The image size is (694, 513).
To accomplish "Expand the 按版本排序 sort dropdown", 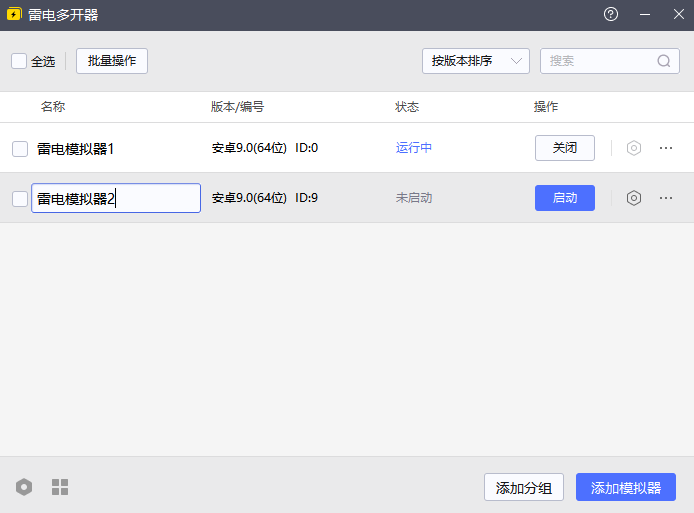I will [x=475, y=61].
